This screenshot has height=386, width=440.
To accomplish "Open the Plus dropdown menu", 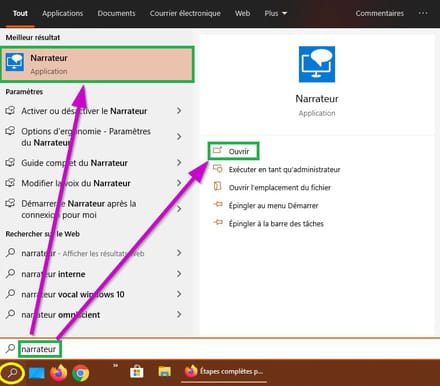I will tap(276, 13).
